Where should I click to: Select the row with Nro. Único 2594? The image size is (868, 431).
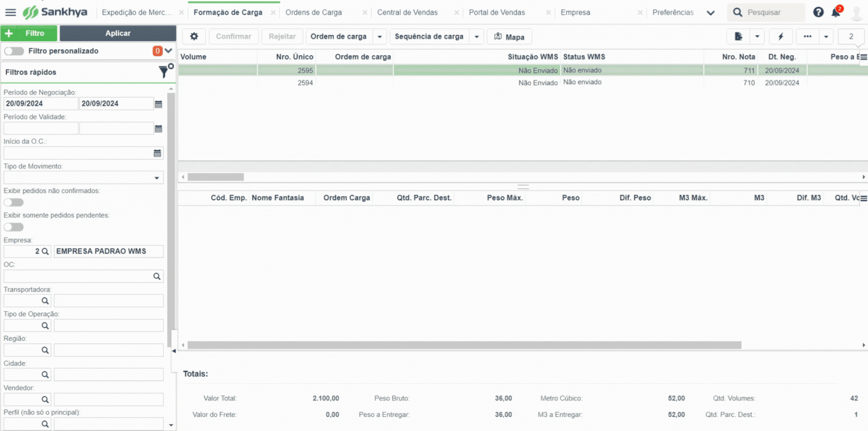tap(523, 83)
